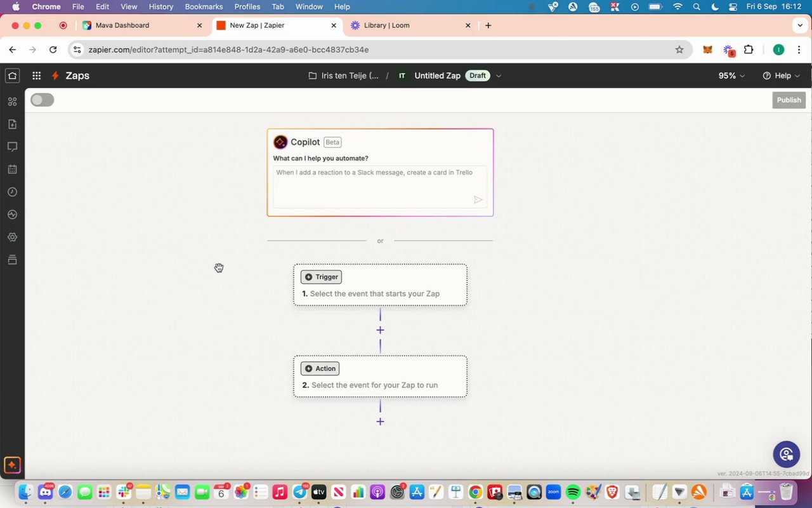Send the Copilot prompt with arrow icon
Image resolution: width=812 pixels, height=508 pixels.
(478, 200)
